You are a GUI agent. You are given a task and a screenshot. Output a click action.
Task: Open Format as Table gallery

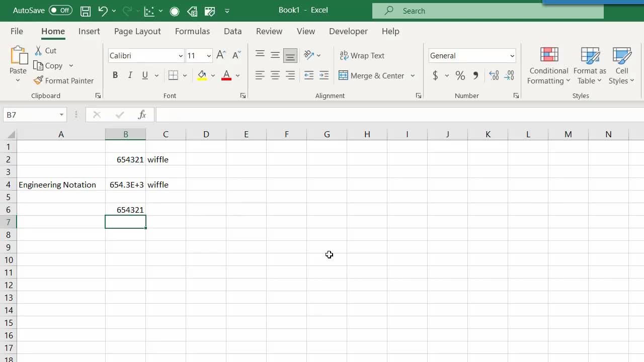pyautogui.click(x=590, y=66)
